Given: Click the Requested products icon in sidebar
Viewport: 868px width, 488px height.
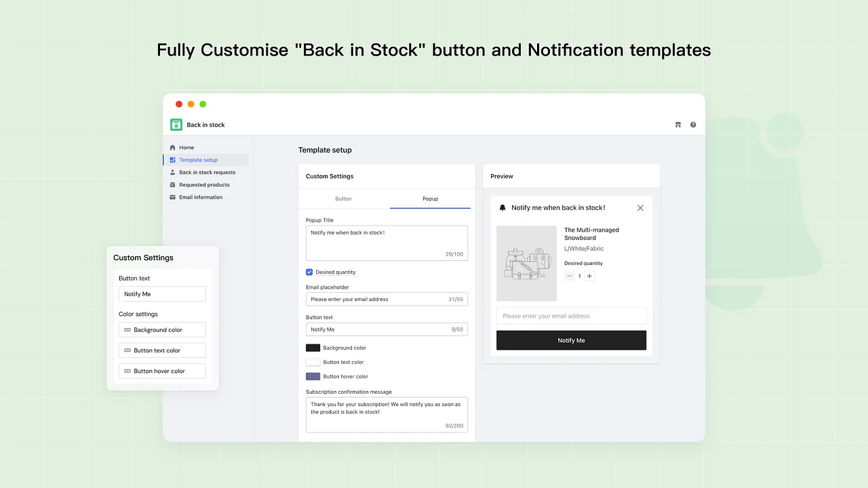Looking at the screenshot, I should click(172, 184).
